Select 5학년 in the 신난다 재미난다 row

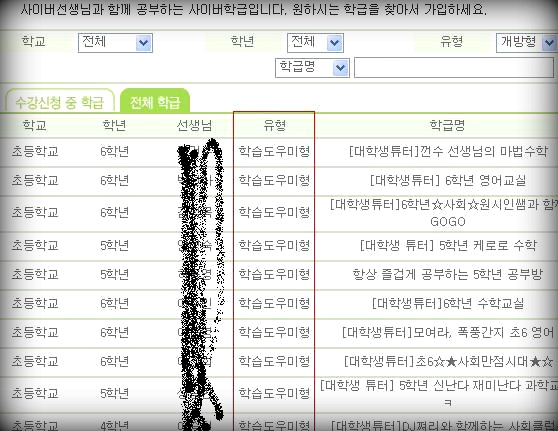[x=114, y=393]
